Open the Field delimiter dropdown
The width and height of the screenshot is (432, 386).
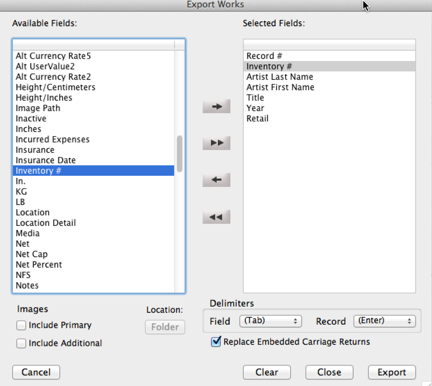click(x=270, y=321)
